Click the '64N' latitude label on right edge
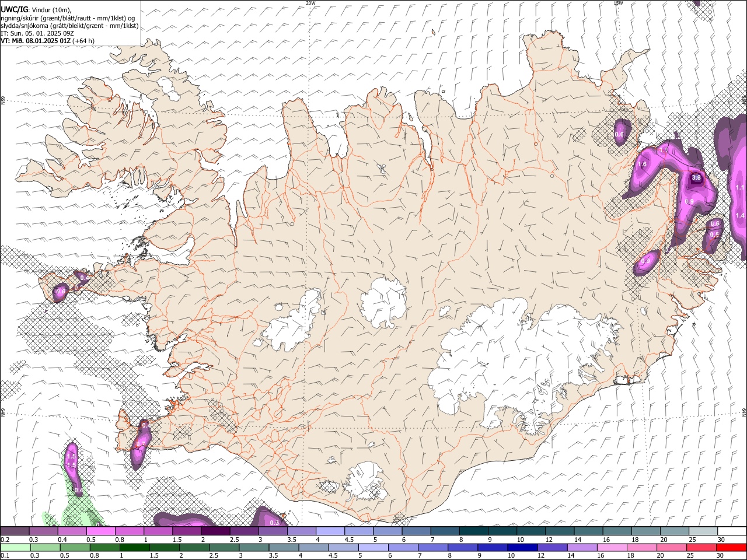The height and width of the screenshot is (560, 747). pyautogui.click(x=745, y=412)
